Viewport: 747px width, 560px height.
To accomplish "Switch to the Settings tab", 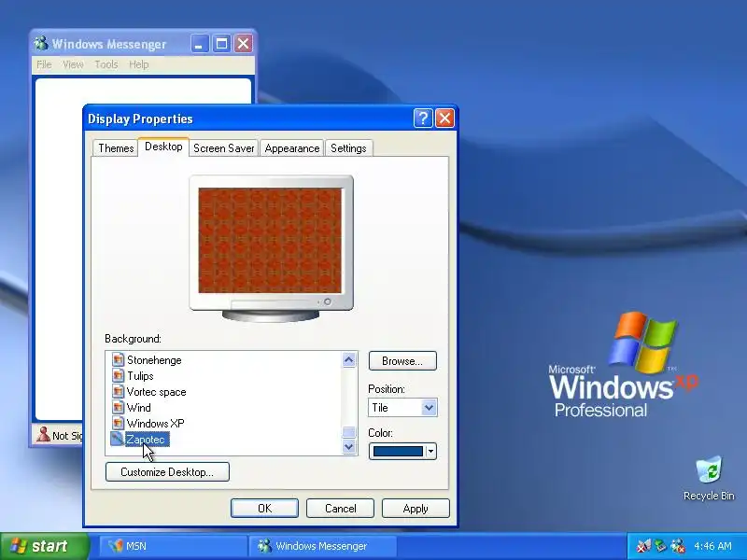I will [348, 148].
